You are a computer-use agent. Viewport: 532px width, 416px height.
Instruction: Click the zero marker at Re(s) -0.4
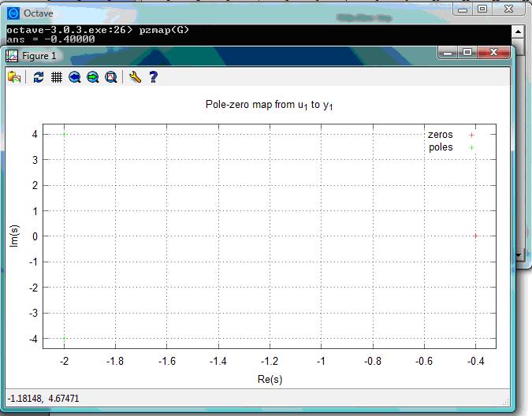click(x=475, y=236)
